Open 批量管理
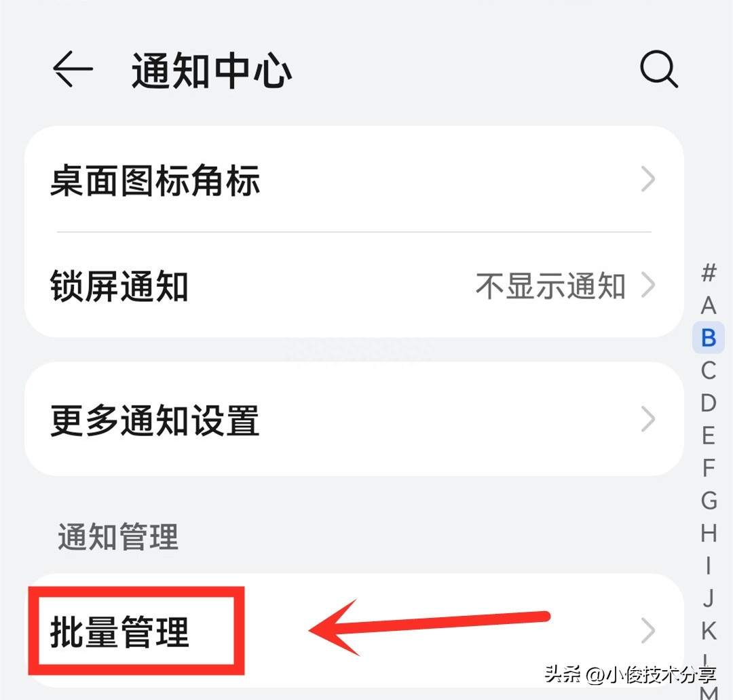The image size is (733, 700). (x=354, y=631)
